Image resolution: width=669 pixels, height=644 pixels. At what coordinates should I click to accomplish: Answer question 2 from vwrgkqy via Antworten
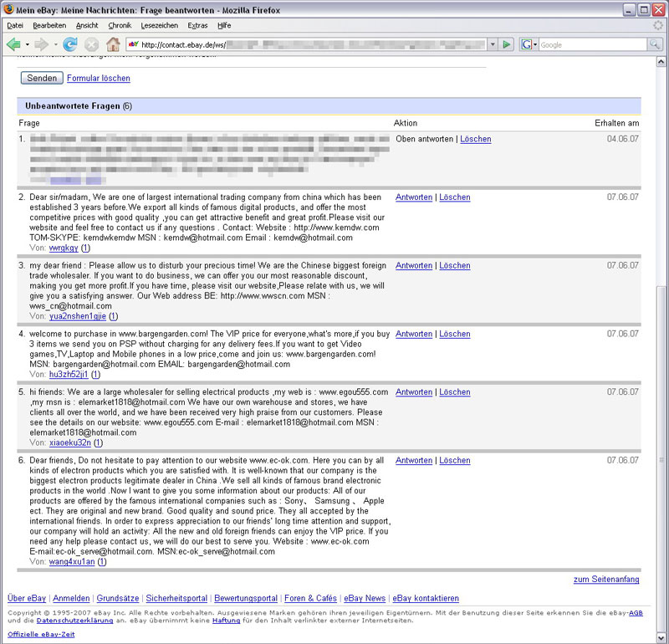tap(414, 197)
